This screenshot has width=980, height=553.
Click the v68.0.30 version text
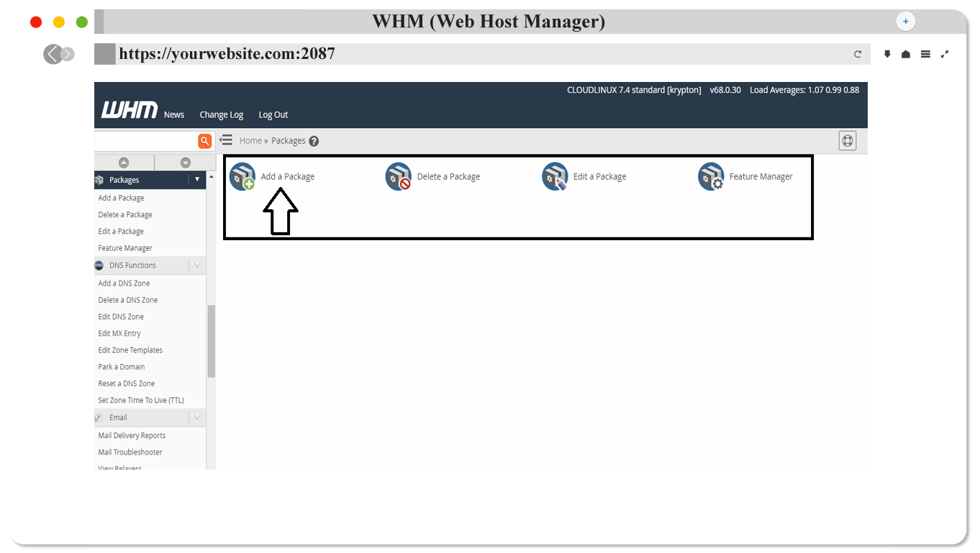click(725, 90)
